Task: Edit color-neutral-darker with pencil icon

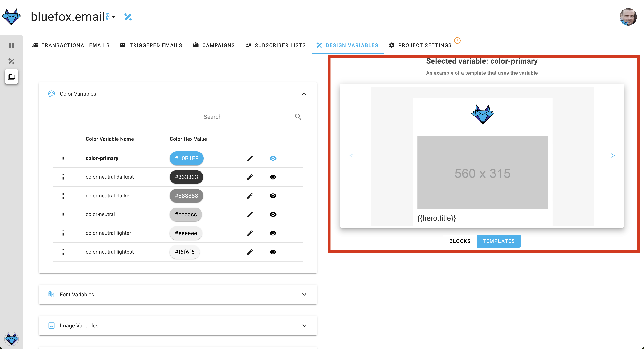Action: [x=250, y=196]
